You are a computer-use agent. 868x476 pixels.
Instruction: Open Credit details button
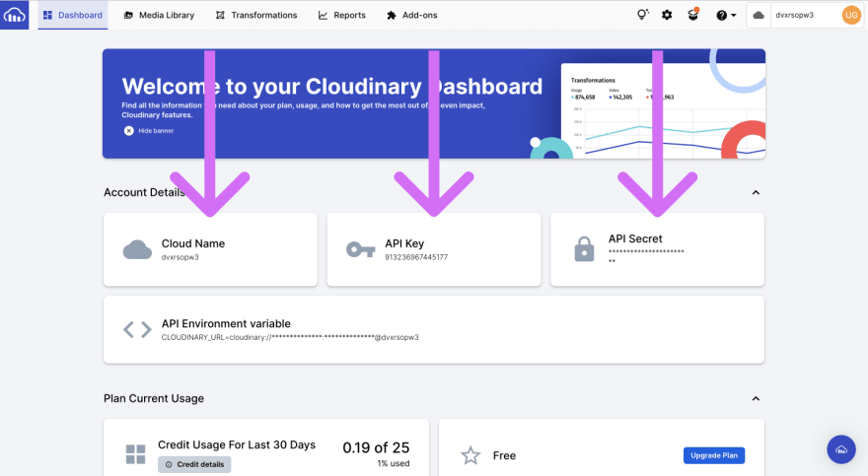point(194,464)
